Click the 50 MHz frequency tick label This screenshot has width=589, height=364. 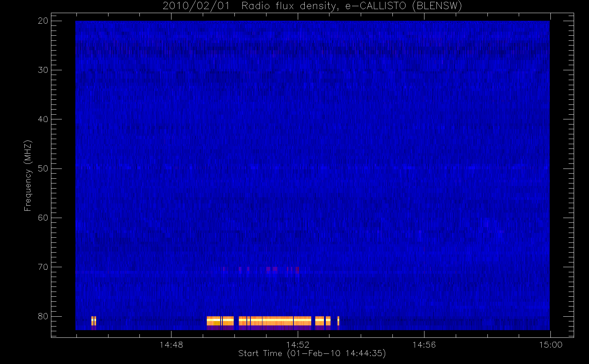[43, 169]
